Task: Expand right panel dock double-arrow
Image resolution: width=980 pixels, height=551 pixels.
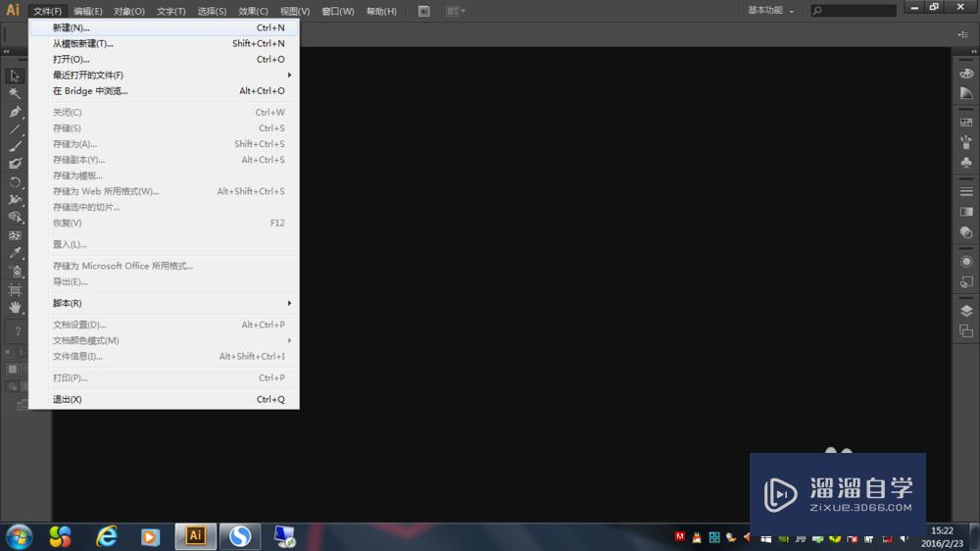Action: (x=973, y=51)
